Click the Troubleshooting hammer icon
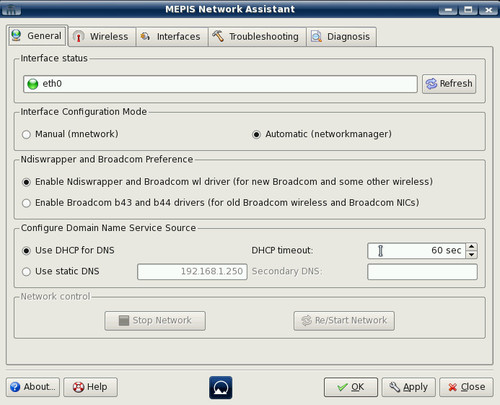 218,36
